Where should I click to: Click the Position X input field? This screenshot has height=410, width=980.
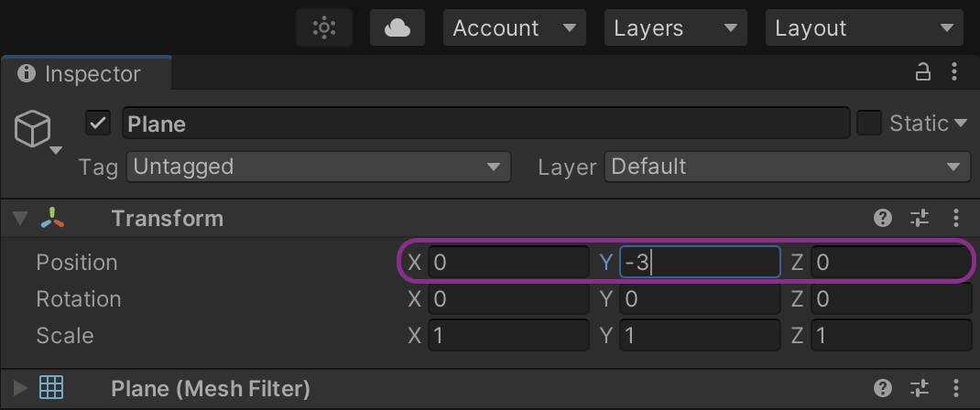(508, 263)
